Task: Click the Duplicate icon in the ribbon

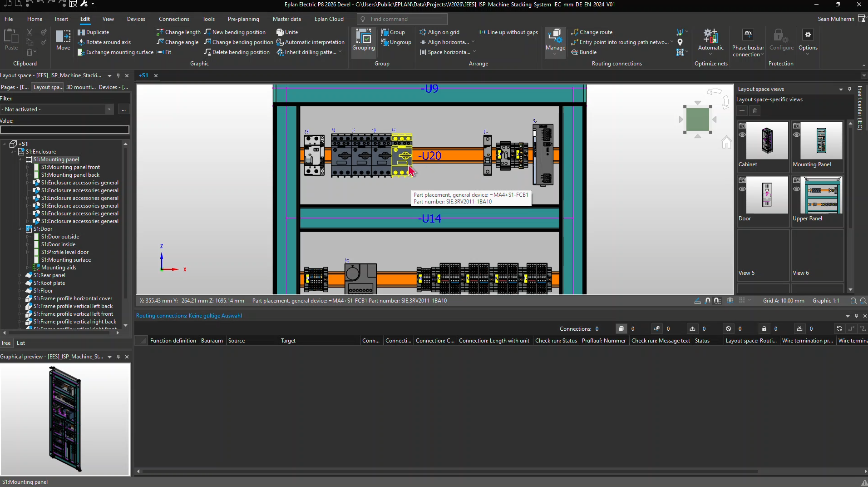Action: (81, 32)
